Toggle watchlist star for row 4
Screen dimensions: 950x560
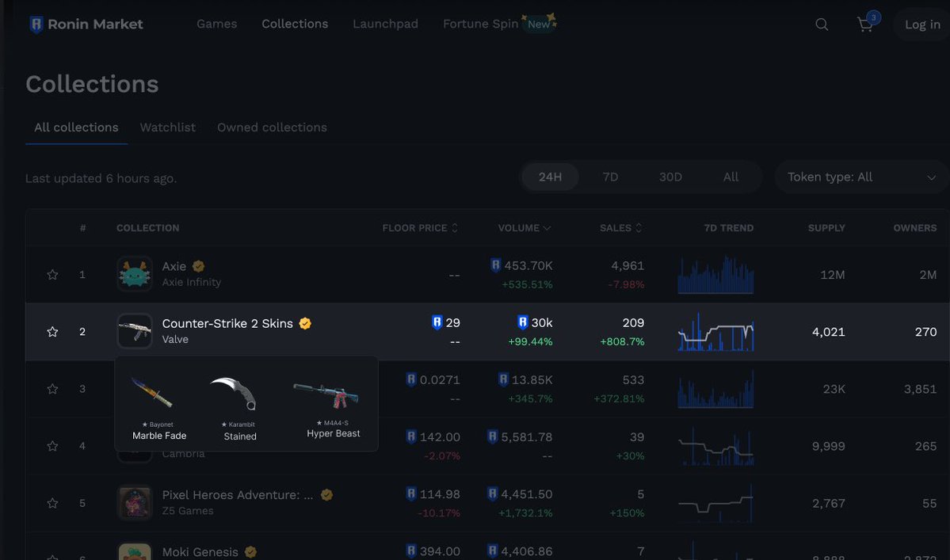(53, 446)
